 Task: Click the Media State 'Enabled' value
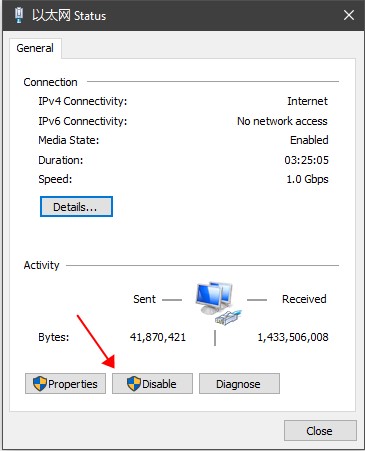coord(309,140)
